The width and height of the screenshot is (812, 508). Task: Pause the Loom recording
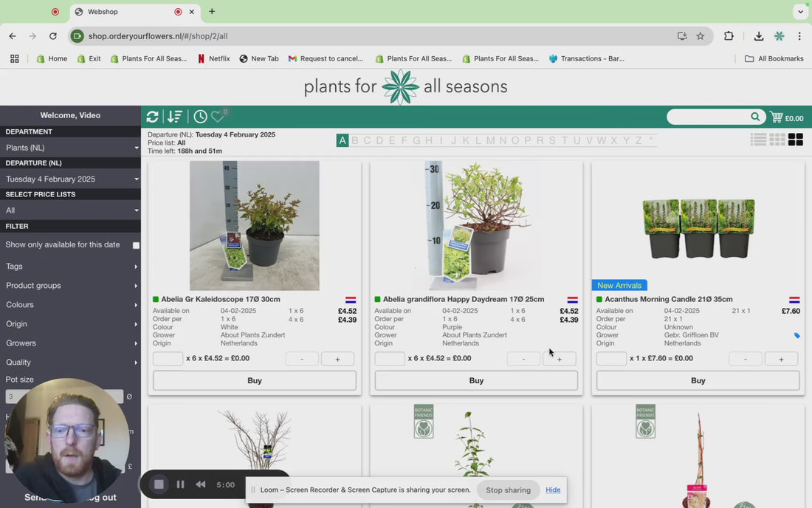(180, 484)
